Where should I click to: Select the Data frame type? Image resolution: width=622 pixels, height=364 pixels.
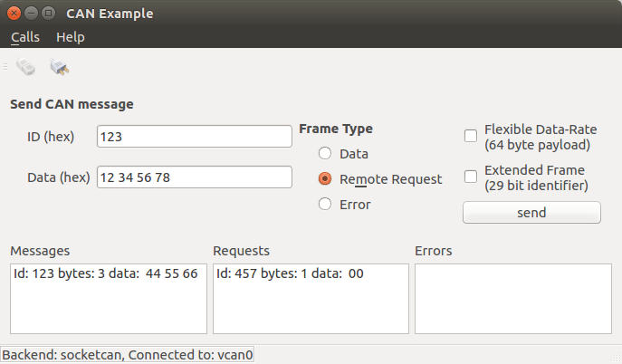325,154
